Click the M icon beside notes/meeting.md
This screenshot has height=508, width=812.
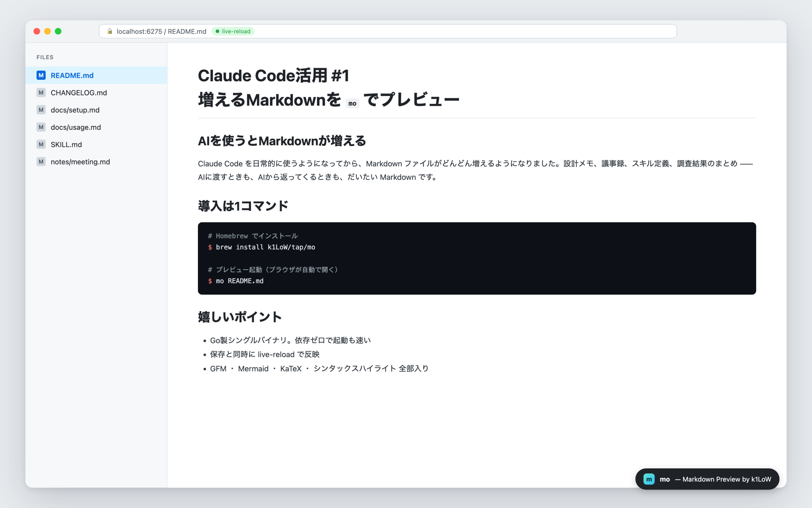(41, 162)
